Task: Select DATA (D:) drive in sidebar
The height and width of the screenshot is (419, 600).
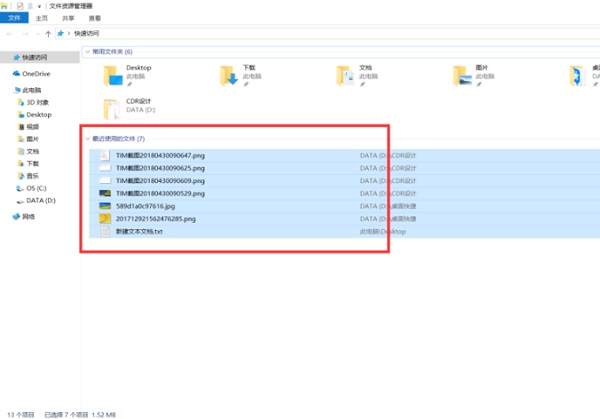Action: click(41, 200)
